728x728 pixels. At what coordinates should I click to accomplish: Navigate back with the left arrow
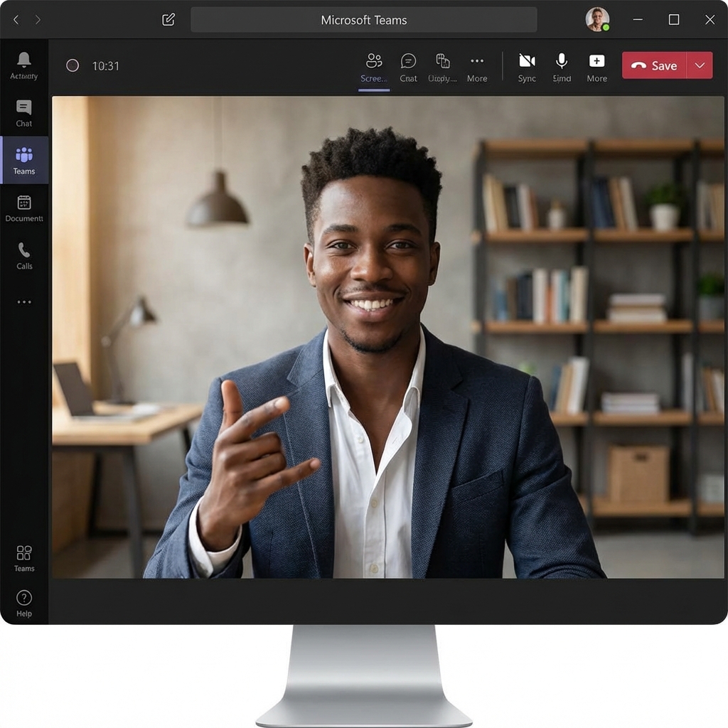16,20
